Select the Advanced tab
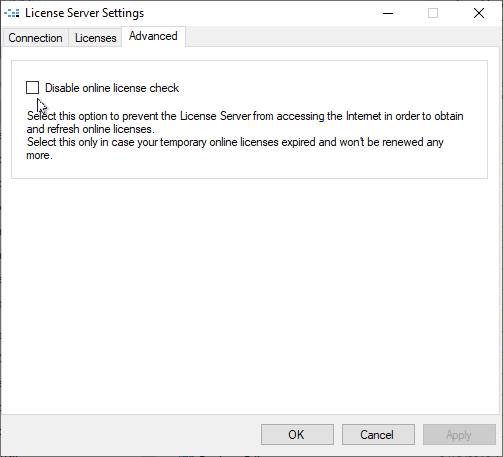 point(153,36)
